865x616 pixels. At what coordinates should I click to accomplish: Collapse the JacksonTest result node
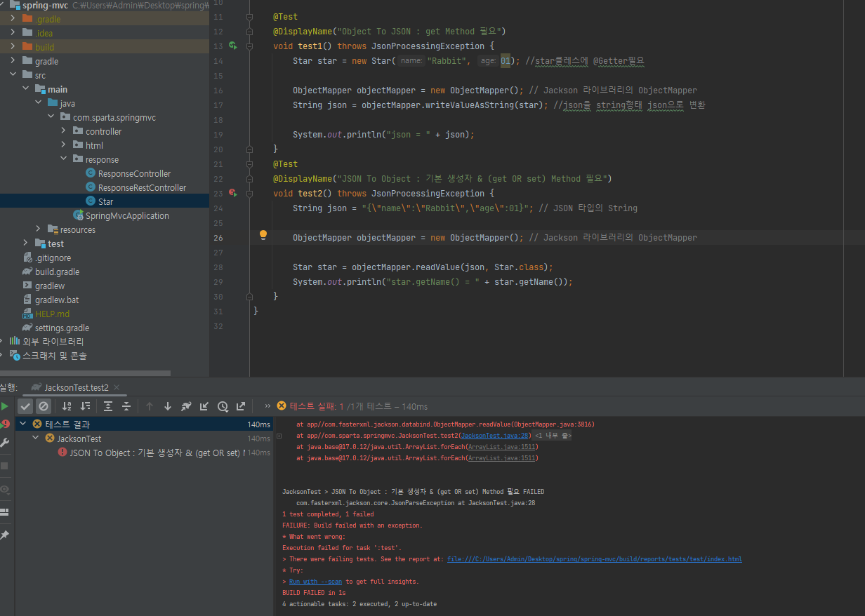click(37, 438)
